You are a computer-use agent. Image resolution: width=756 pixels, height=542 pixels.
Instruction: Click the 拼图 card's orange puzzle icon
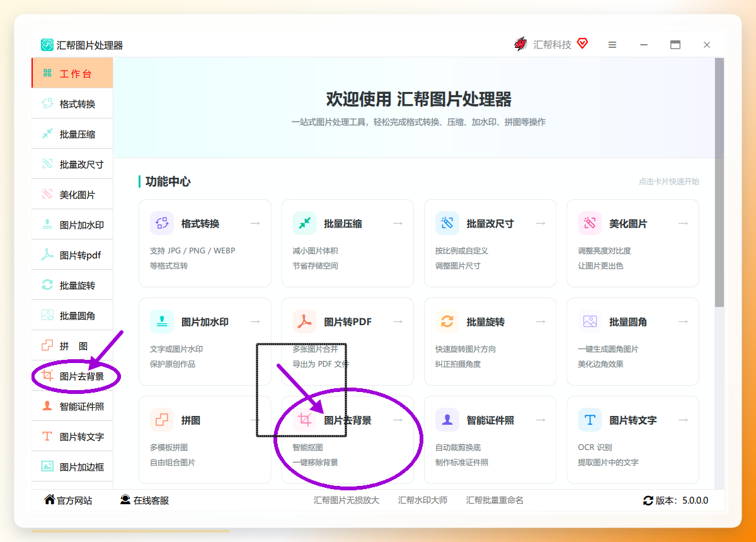[x=162, y=420]
